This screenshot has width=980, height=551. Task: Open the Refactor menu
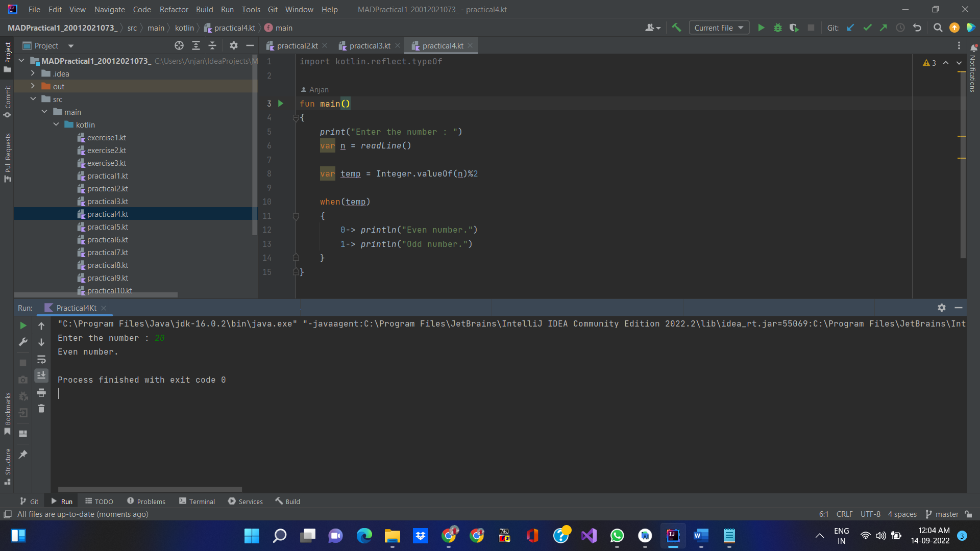[174, 9]
